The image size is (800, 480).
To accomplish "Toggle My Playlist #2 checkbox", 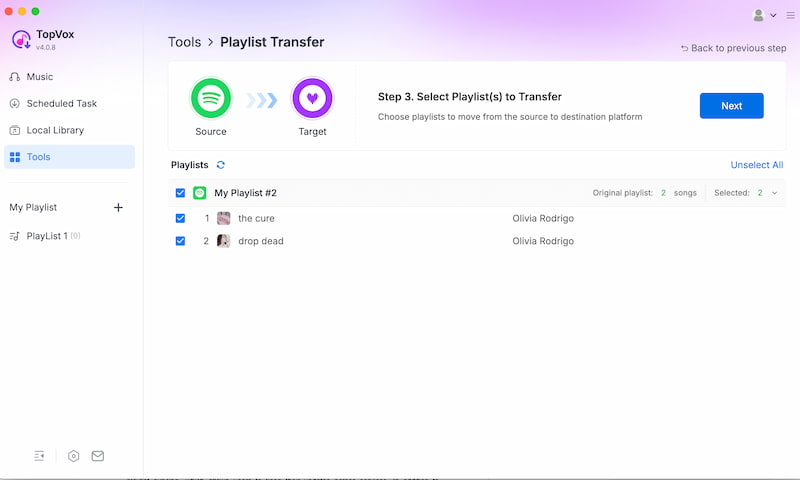I will [180, 193].
